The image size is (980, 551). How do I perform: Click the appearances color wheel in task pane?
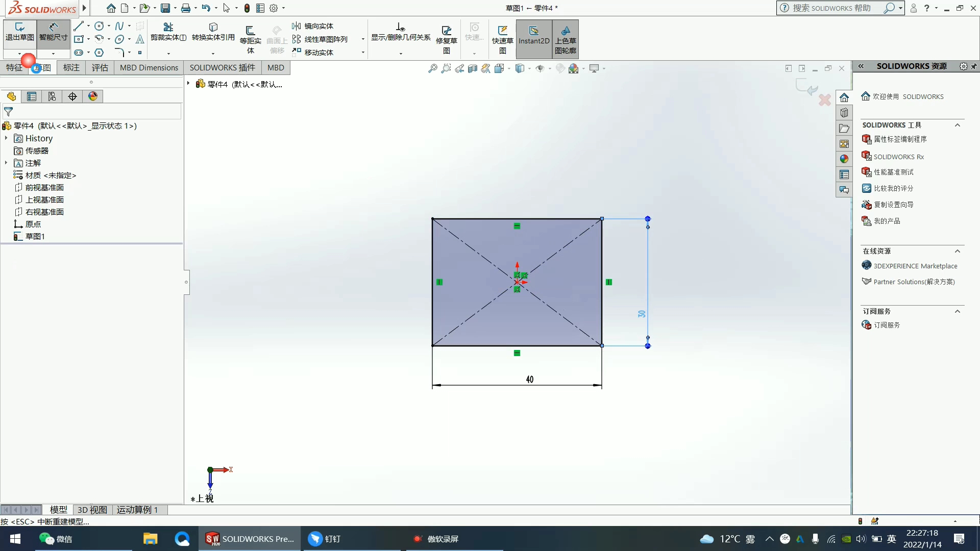tap(844, 159)
